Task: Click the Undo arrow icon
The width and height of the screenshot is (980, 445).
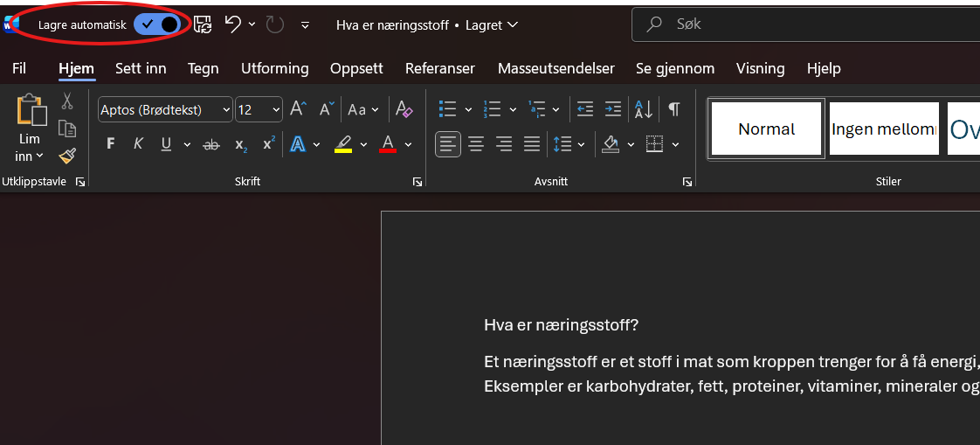Action: click(x=232, y=24)
